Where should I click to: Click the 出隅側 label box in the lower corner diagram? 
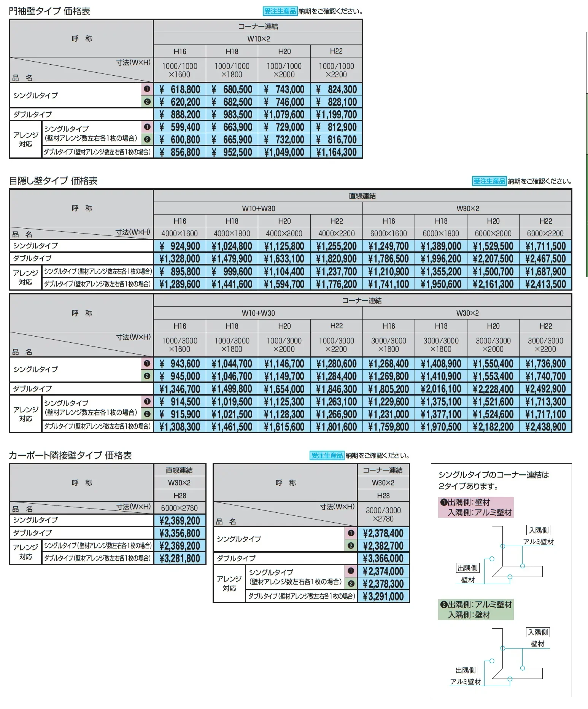pyautogui.click(x=466, y=670)
